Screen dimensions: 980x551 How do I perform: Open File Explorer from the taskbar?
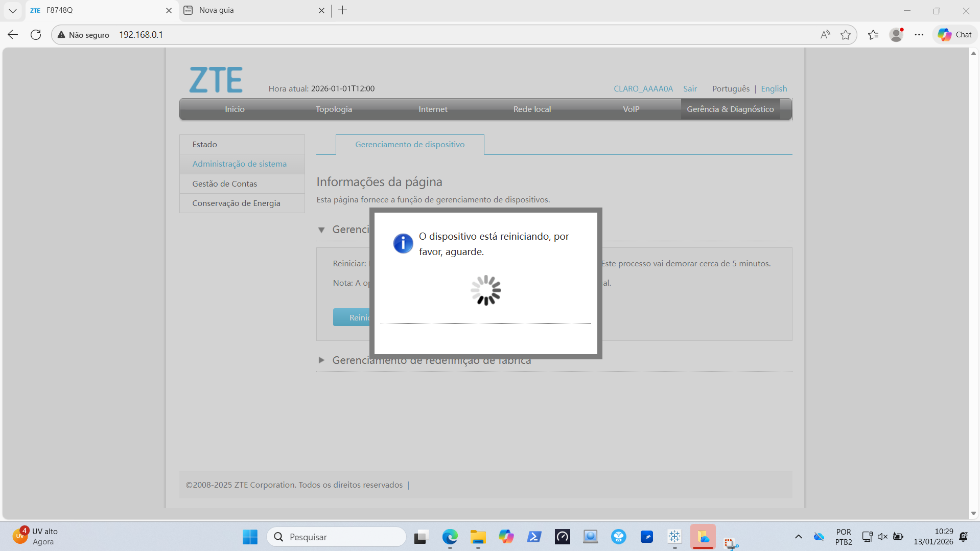(x=478, y=537)
